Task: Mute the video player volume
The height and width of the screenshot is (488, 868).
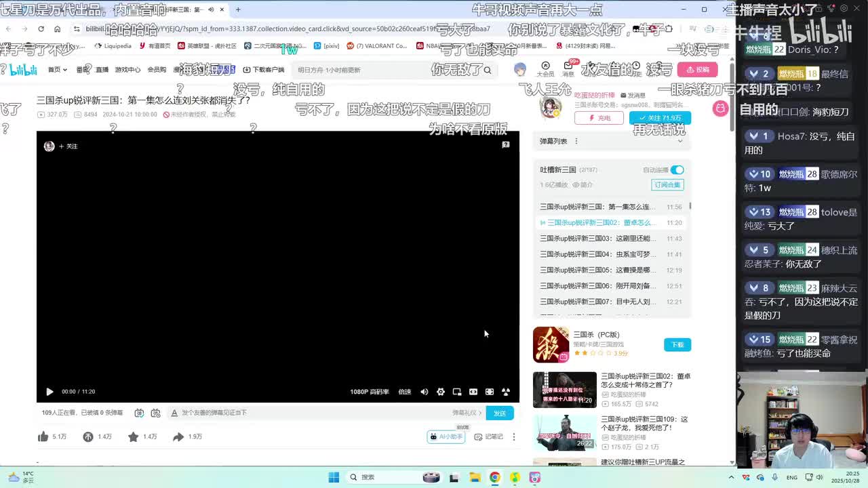Action: 425,392
